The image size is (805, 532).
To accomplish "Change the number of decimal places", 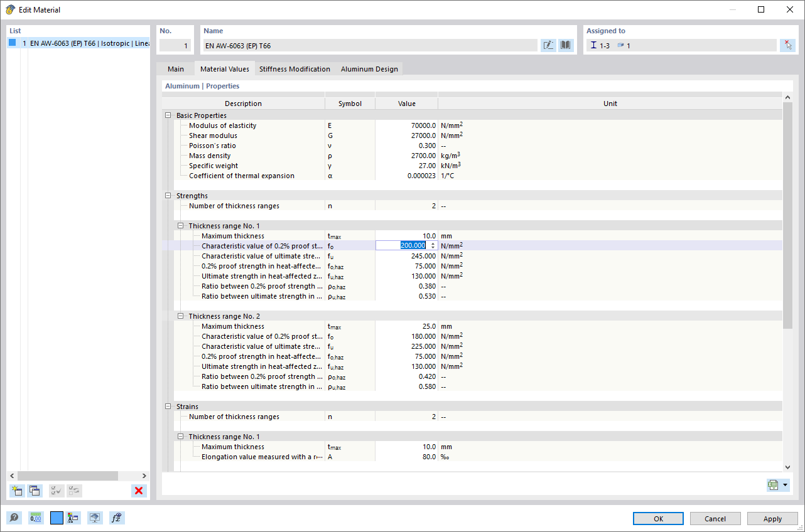I will [36, 518].
